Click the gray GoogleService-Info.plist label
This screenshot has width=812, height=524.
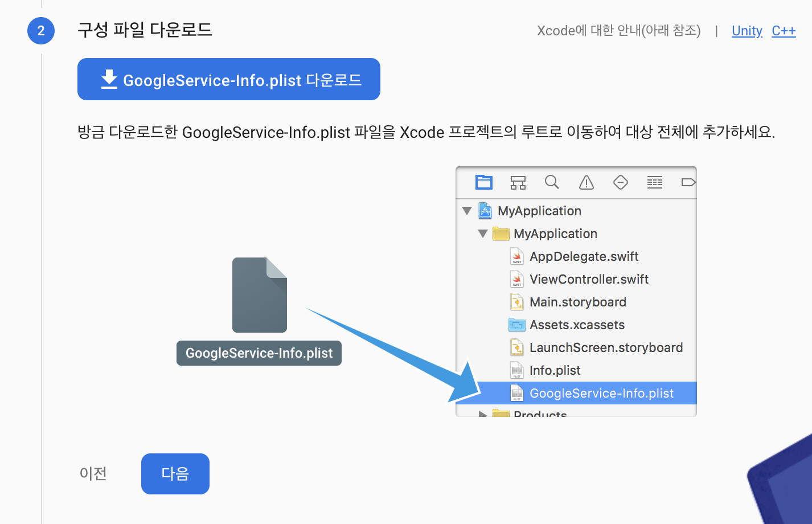pyautogui.click(x=259, y=353)
